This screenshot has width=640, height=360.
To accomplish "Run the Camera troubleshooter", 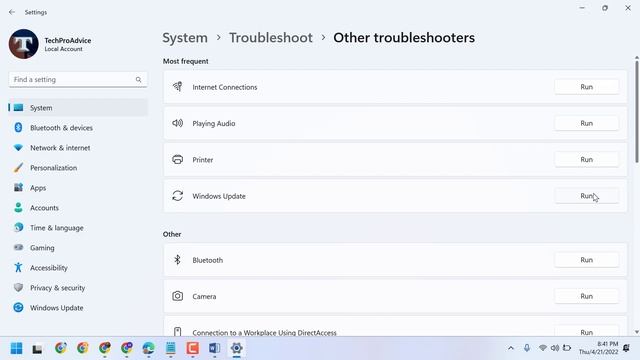I will [x=587, y=296].
